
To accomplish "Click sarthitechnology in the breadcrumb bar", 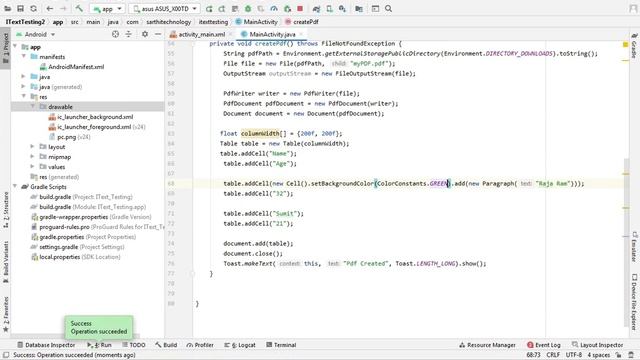I will (169, 22).
